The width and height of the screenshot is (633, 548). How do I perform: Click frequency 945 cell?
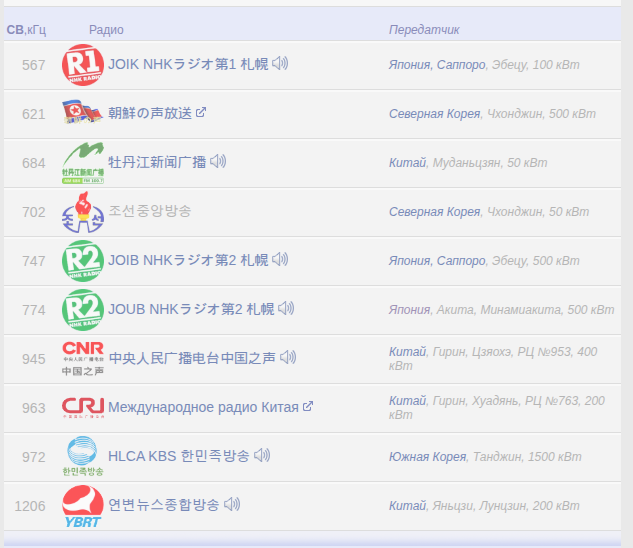34,359
